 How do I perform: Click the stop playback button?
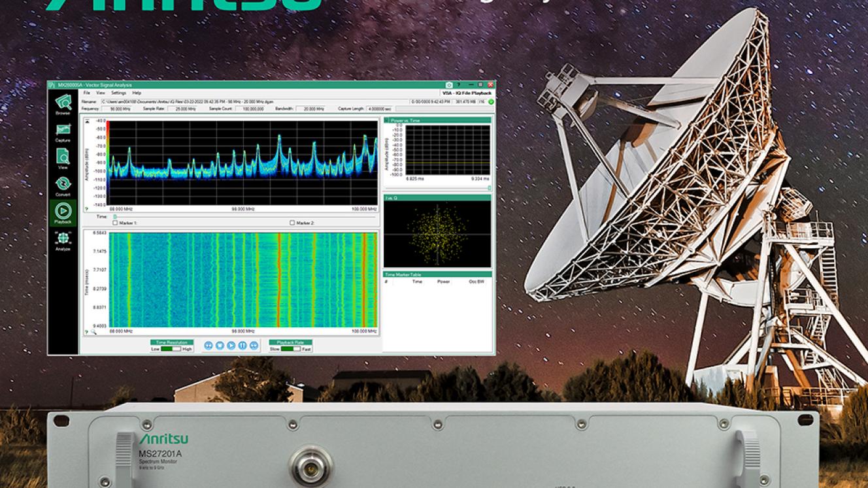point(220,346)
